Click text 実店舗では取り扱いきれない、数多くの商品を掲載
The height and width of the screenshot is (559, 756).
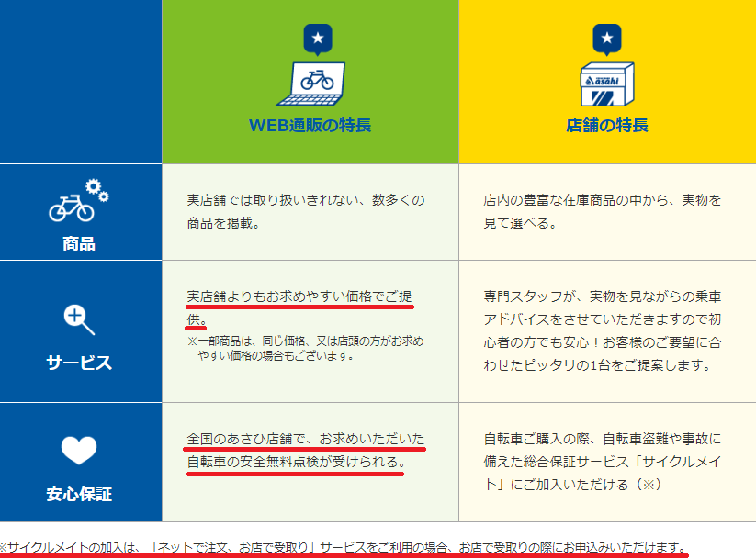point(306,211)
